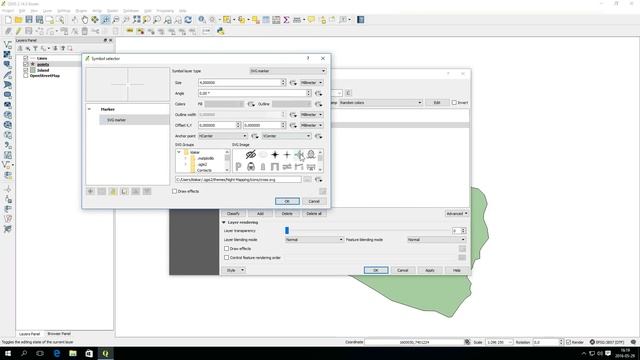This screenshot has width=640, height=360.
Task: Click the Save project icon
Action: point(29,20)
